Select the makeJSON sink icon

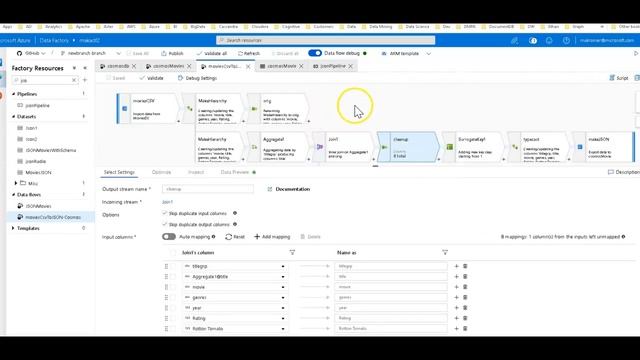coord(580,147)
